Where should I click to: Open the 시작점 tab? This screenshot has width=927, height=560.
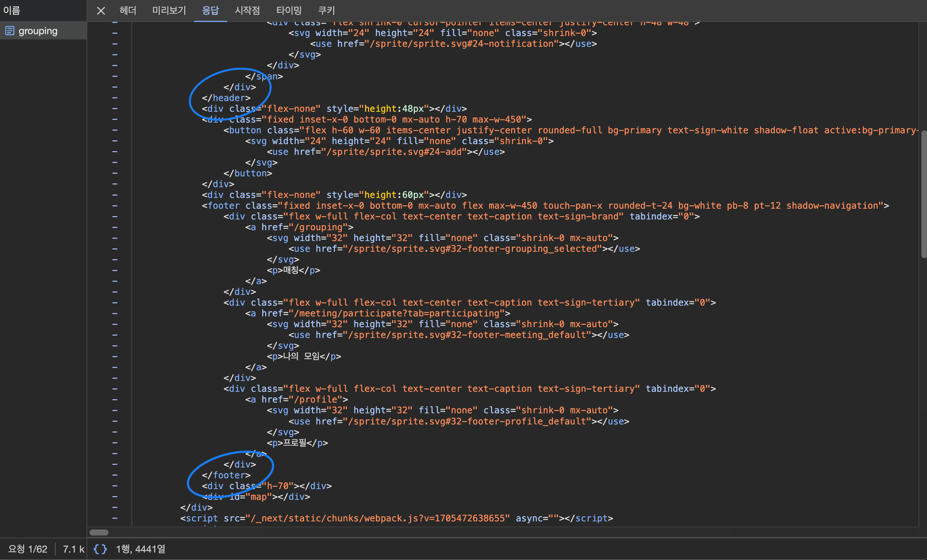click(247, 10)
